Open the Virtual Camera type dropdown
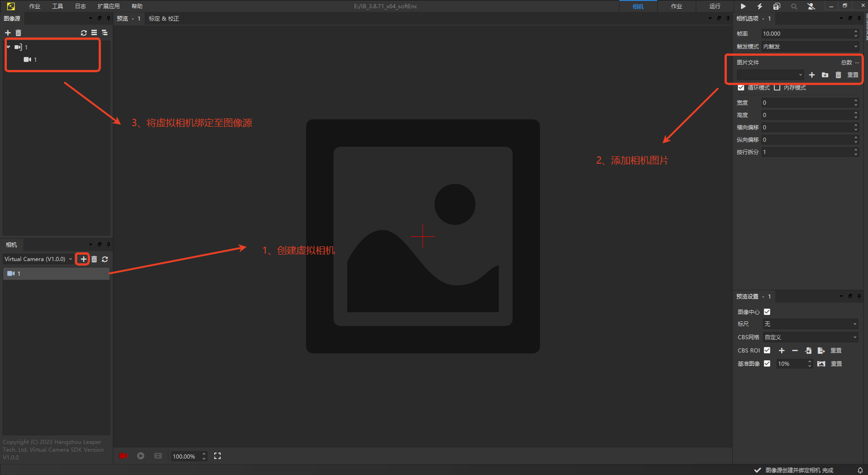Screen dimensions: 868x475 [38, 259]
